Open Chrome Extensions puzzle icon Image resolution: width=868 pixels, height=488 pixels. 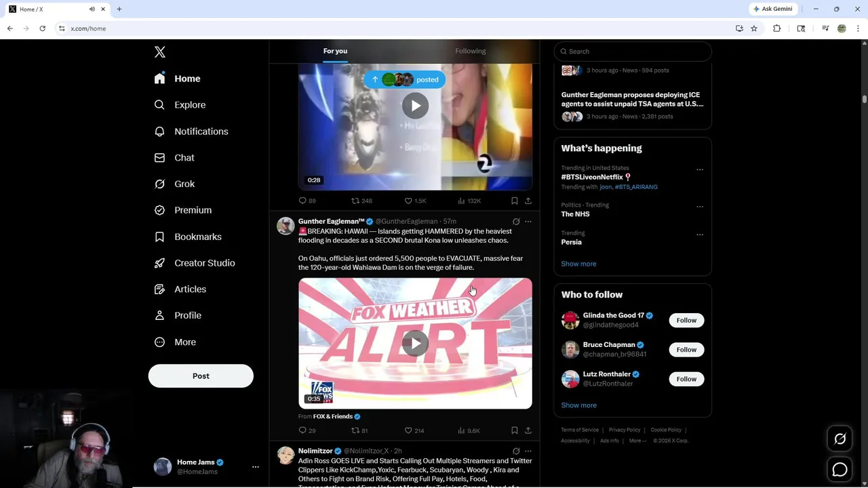(777, 28)
